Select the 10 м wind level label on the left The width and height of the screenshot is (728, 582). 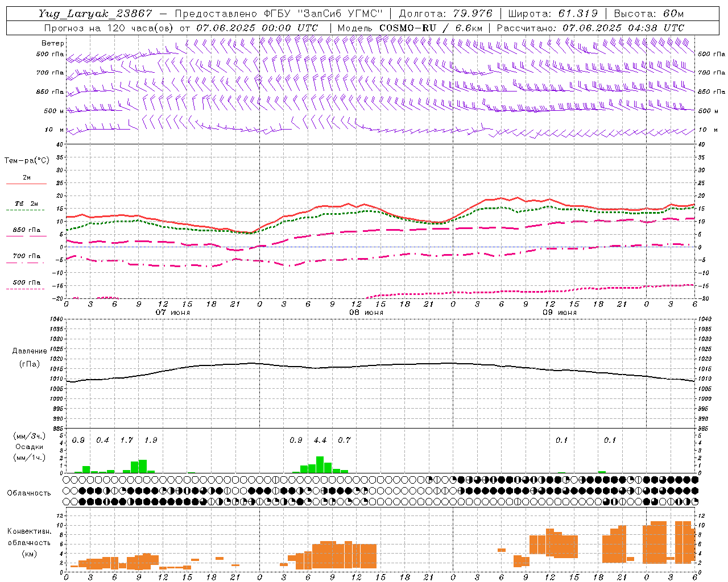pyautogui.click(x=55, y=130)
